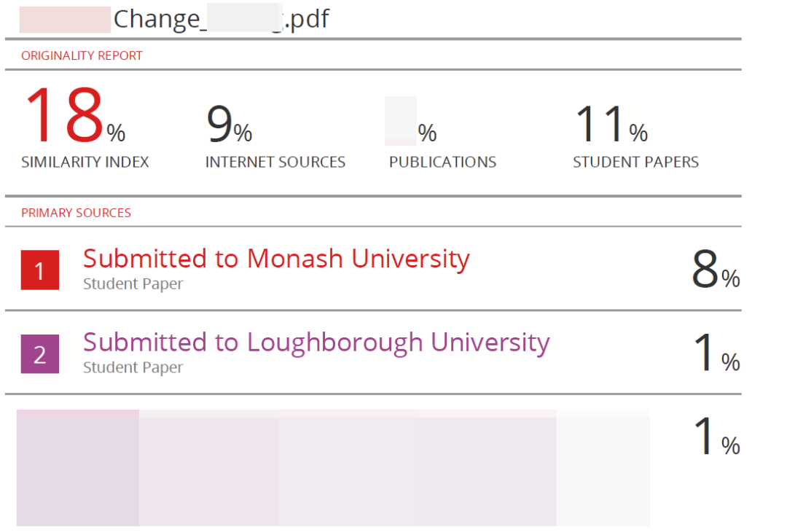Click the Originality Report heading
This screenshot has width=787, height=532.
point(82,55)
